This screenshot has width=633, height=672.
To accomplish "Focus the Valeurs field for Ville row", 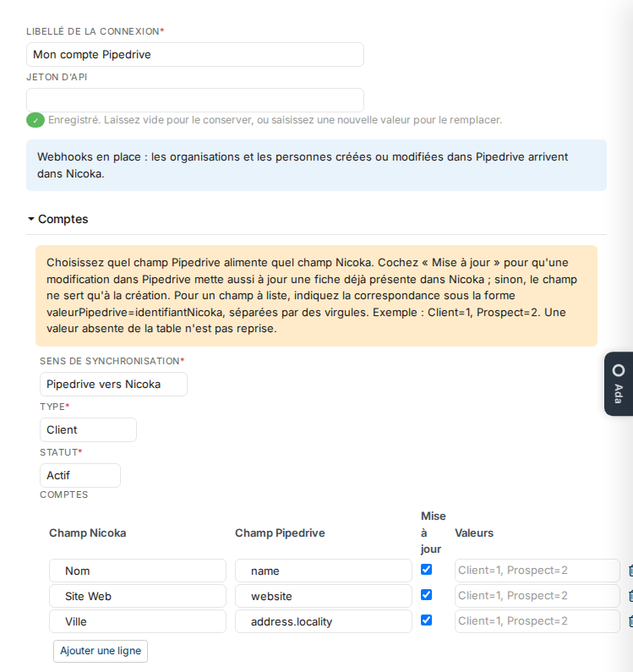I will [538, 621].
